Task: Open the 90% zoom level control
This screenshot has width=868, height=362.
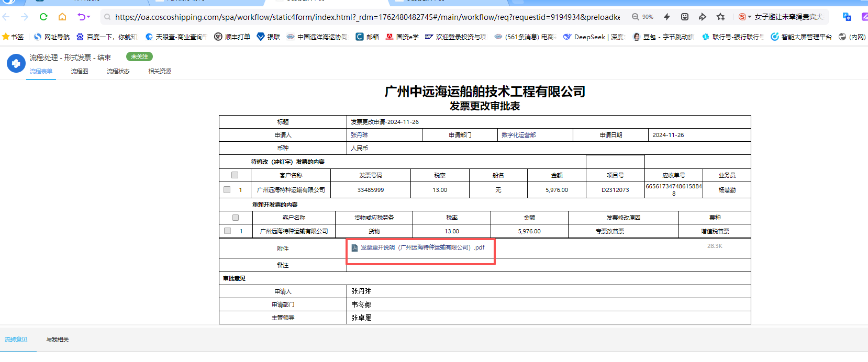Action: 643,17
